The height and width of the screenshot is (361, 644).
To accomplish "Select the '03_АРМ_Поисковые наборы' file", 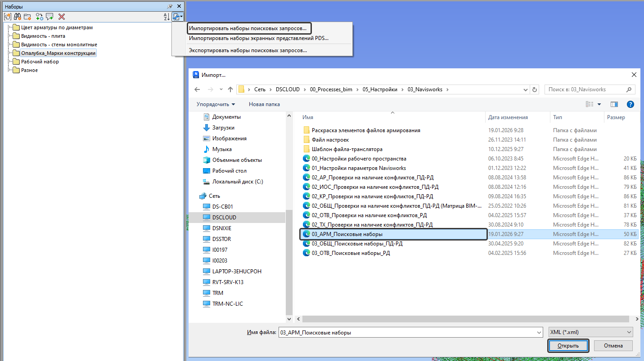I will coord(347,234).
